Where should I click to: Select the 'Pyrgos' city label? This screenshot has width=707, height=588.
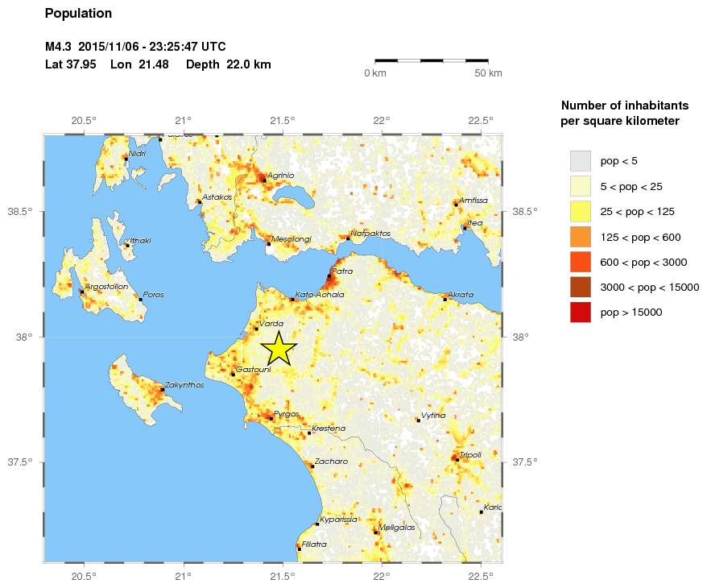coord(287,414)
